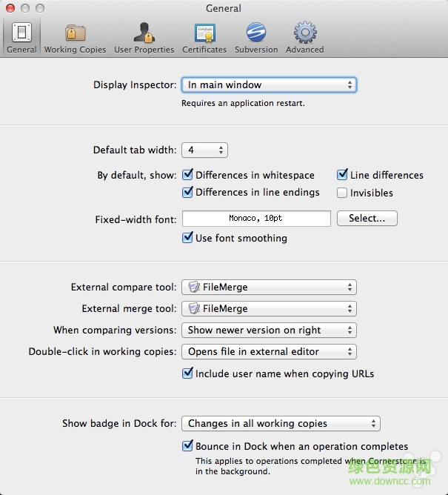The image size is (448, 495).
Task: Click 'Requires an application restart.' text
Action: 243,103
